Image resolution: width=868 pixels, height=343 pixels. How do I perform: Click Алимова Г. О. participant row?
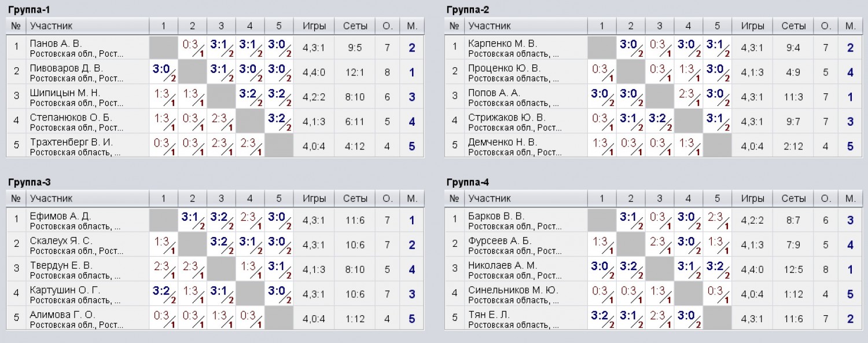coord(215,319)
